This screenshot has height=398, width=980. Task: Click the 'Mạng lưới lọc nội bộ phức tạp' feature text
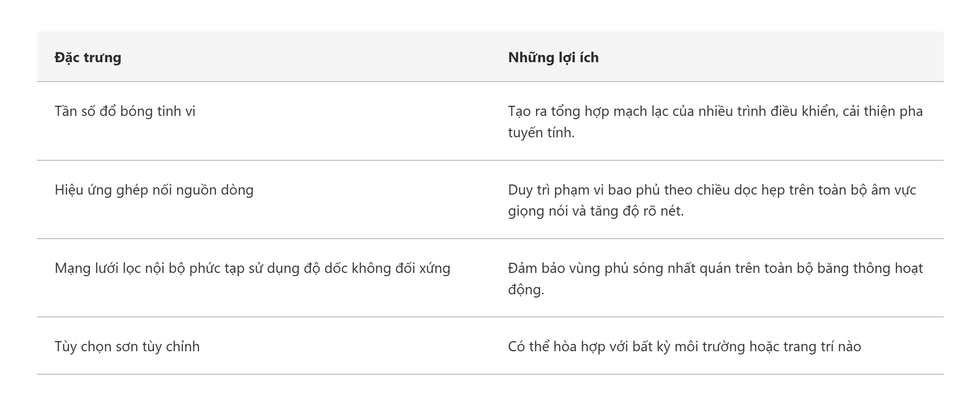(x=150, y=268)
